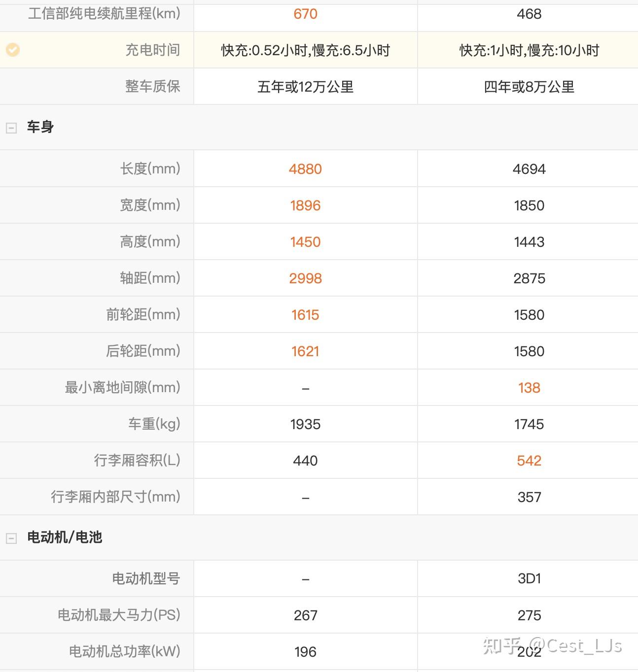Select the ground clearance value 138
The image size is (638, 672).
[x=529, y=388]
